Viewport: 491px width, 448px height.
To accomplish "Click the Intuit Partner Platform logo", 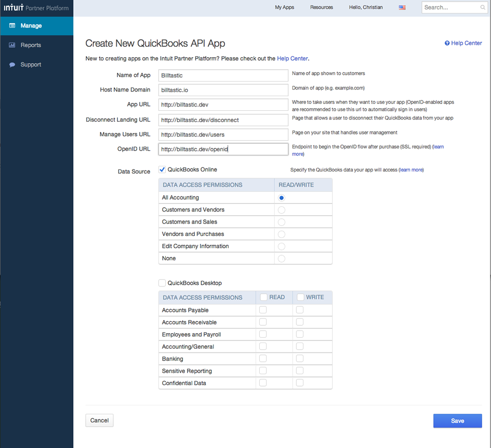I will pyautogui.click(x=36, y=8).
